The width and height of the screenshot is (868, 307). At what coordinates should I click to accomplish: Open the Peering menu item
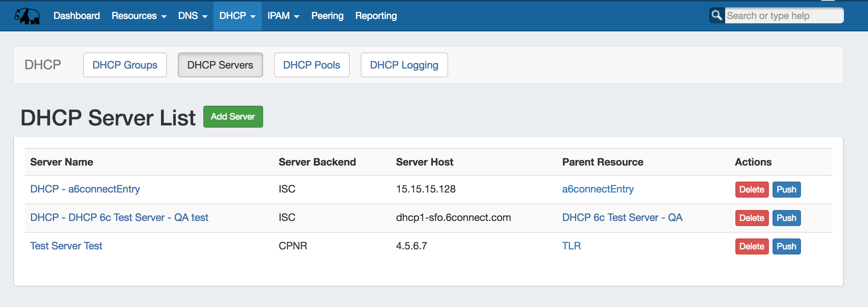pyautogui.click(x=327, y=16)
